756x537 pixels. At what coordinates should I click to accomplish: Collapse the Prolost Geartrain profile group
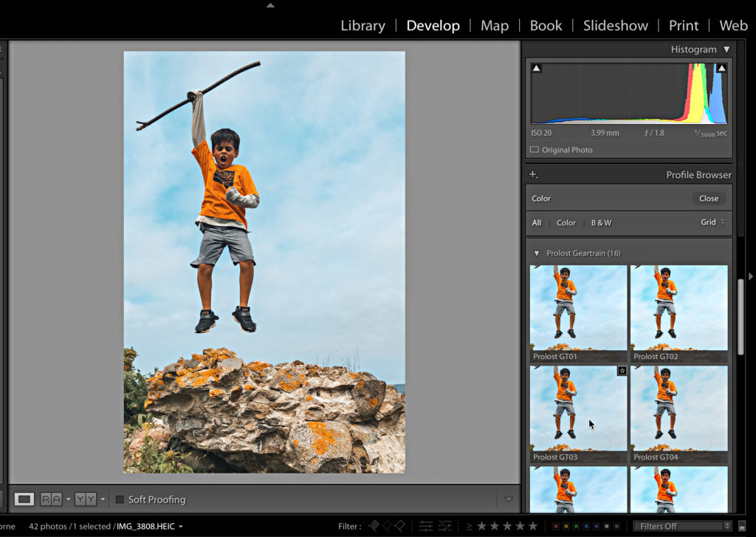point(537,253)
